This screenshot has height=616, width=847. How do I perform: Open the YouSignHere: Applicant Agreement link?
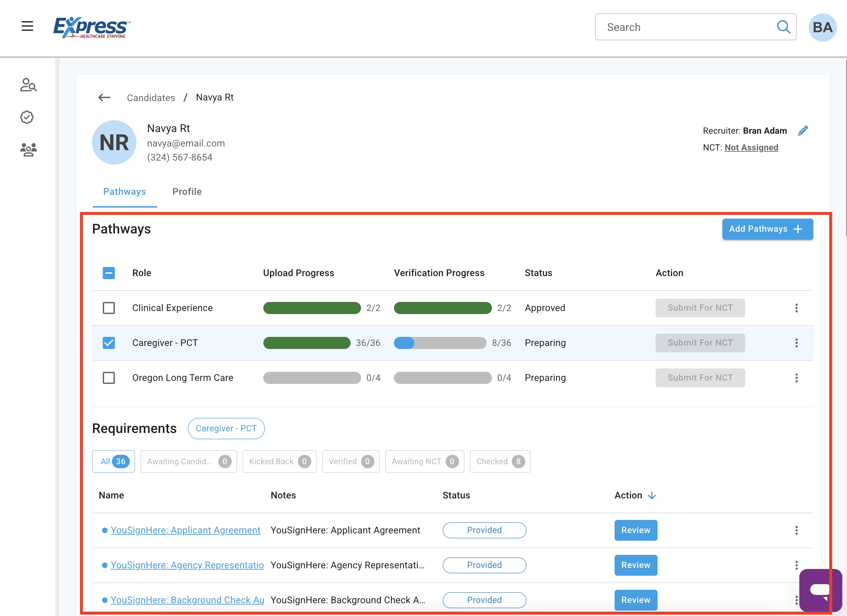click(x=185, y=530)
